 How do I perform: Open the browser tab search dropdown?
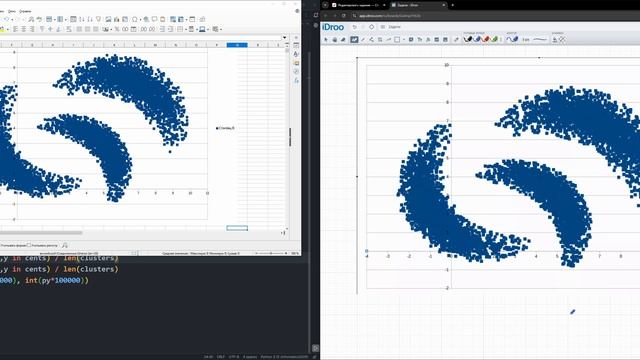pos(325,5)
